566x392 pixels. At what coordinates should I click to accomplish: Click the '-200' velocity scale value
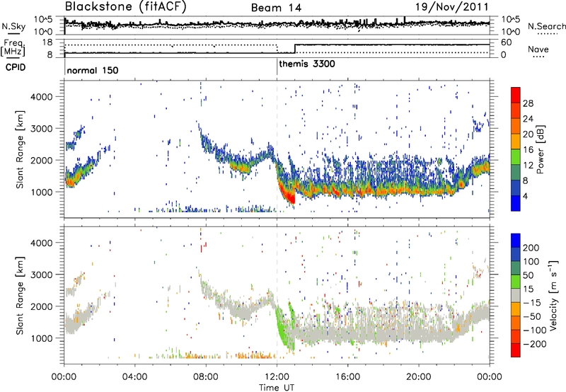point(535,344)
